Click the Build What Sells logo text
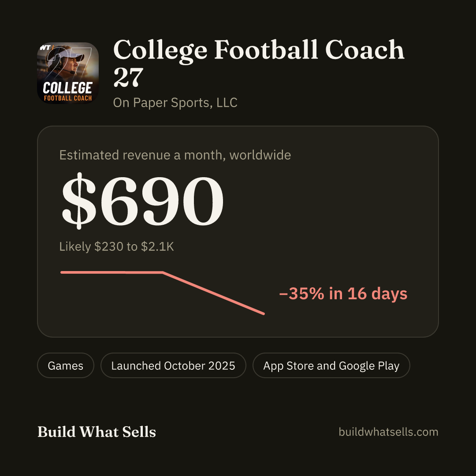Image resolution: width=476 pixels, height=476 pixels. click(97, 431)
